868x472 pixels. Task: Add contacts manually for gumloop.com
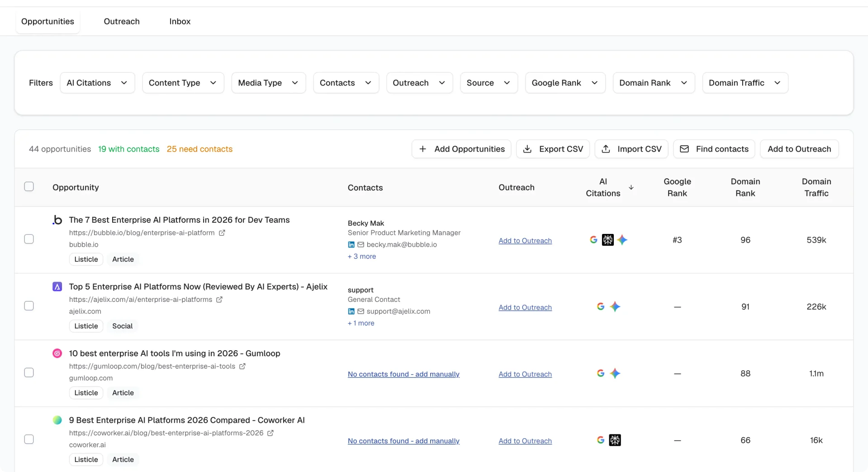pyautogui.click(x=403, y=374)
